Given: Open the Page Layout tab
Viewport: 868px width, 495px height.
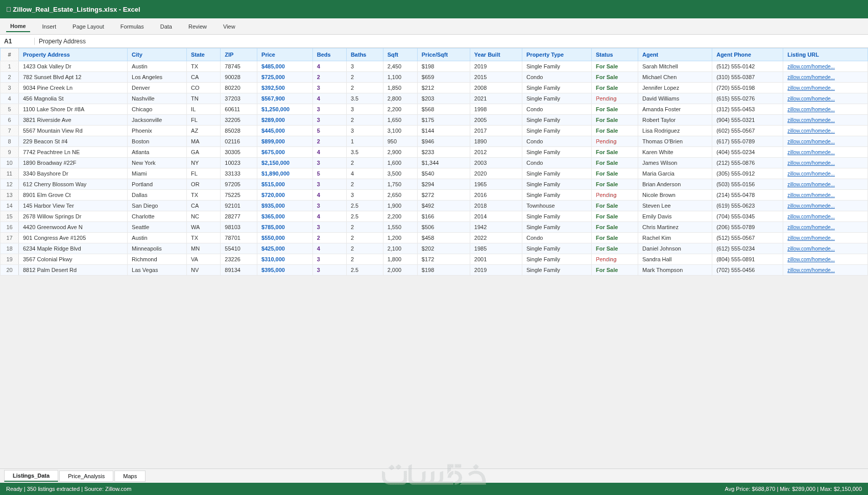Looking at the screenshot, I should pyautogui.click(x=88, y=27).
